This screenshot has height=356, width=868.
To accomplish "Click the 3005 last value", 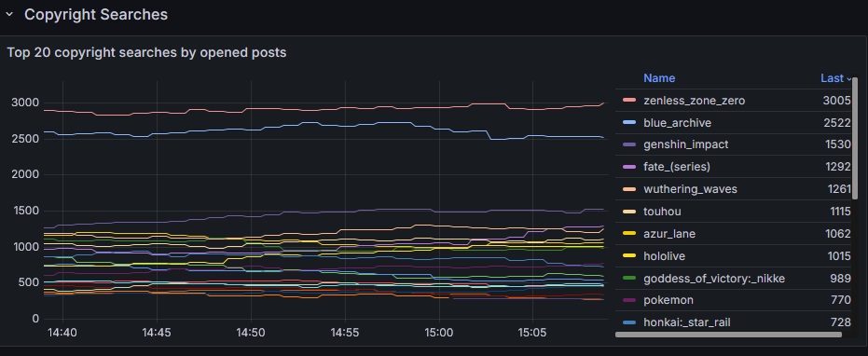I will [x=836, y=101].
